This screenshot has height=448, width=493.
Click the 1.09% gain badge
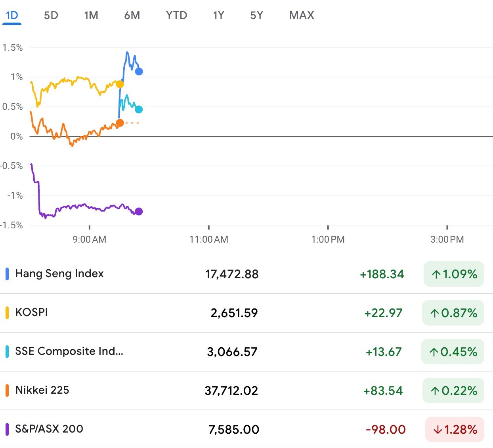(454, 274)
